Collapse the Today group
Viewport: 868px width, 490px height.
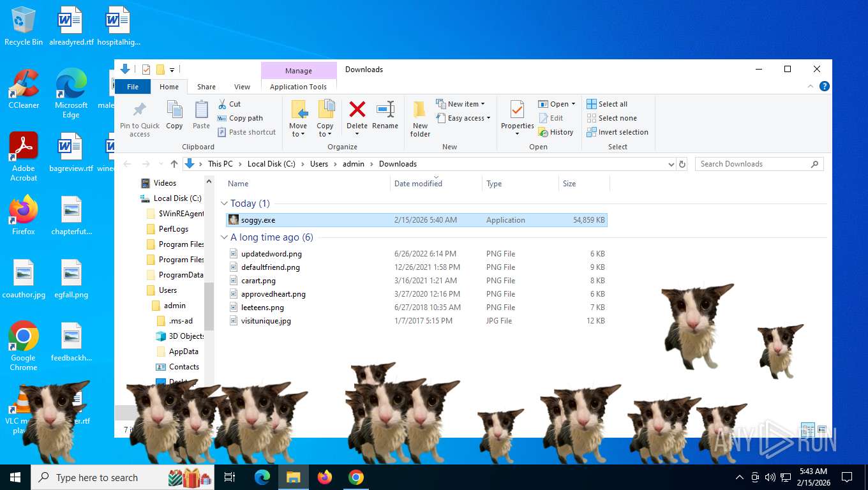[x=224, y=204]
